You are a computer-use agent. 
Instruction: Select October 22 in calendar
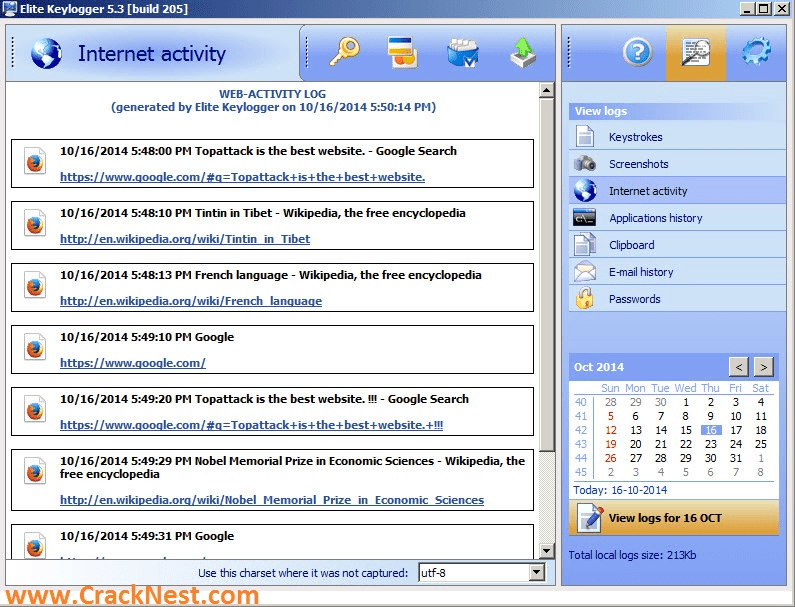coord(685,444)
